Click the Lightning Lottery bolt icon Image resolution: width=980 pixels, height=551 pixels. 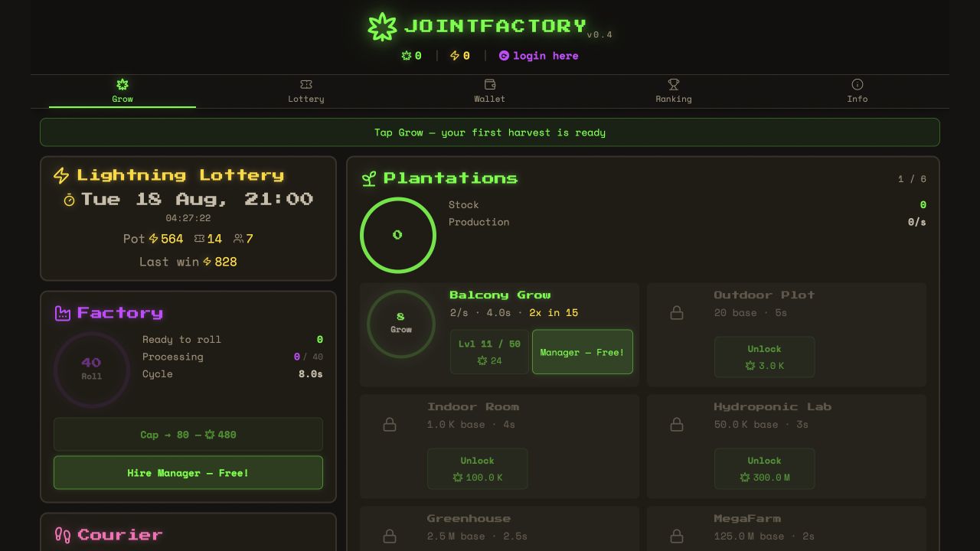61,176
